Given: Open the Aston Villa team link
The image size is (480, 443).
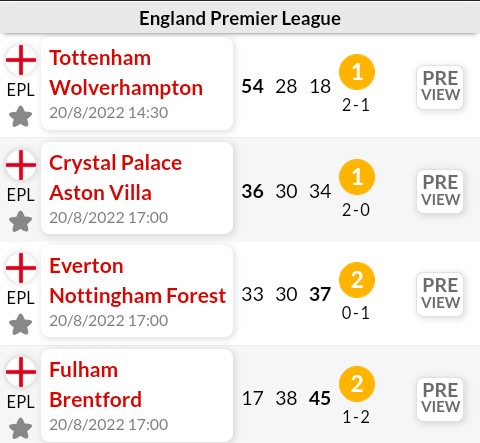Looking at the screenshot, I should (100, 193).
